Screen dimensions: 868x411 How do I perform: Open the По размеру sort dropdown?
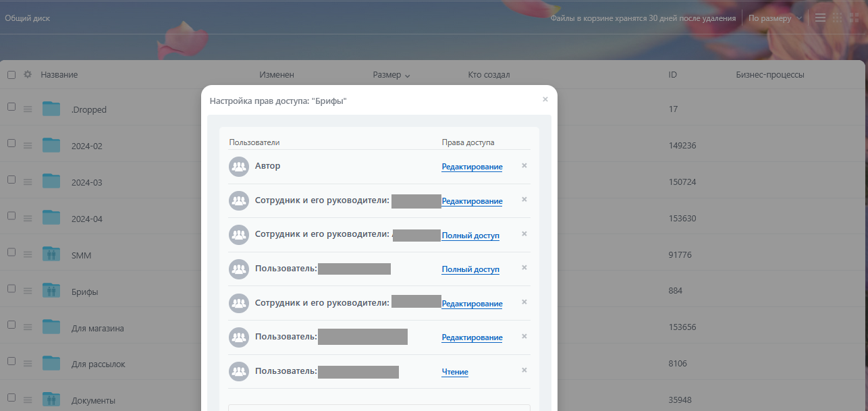pyautogui.click(x=776, y=18)
